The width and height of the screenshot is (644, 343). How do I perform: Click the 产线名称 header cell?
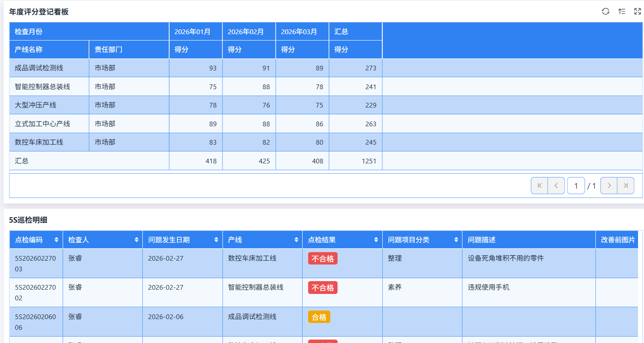[x=49, y=49]
